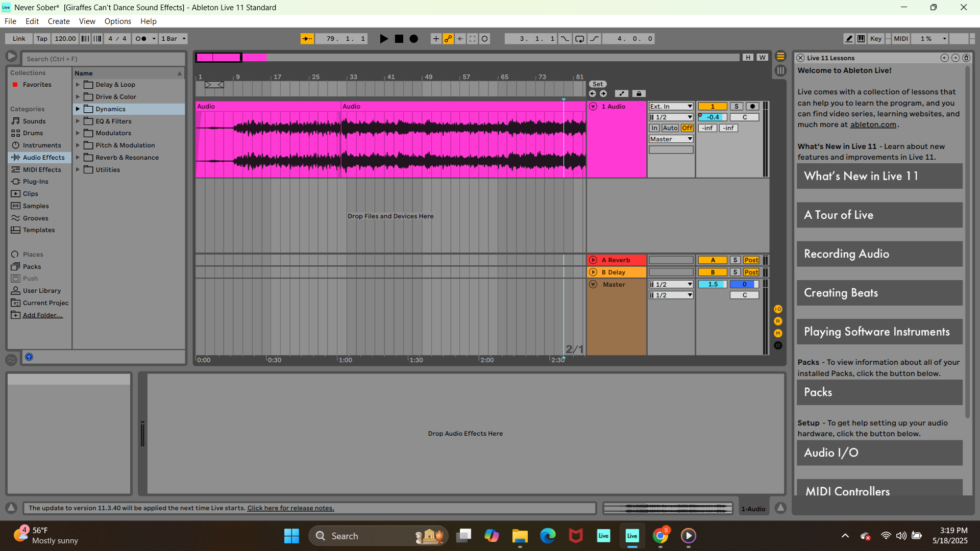Open the Edit menu

point(32,21)
